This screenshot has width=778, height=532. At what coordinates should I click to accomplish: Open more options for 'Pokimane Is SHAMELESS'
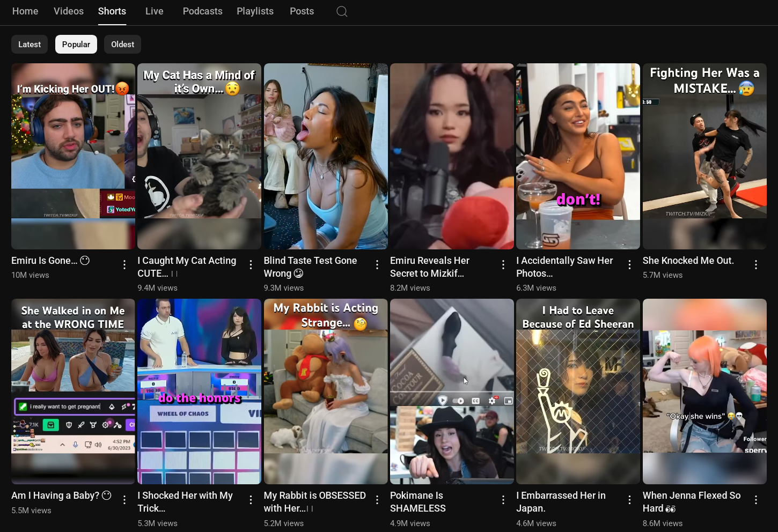pyautogui.click(x=503, y=500)
